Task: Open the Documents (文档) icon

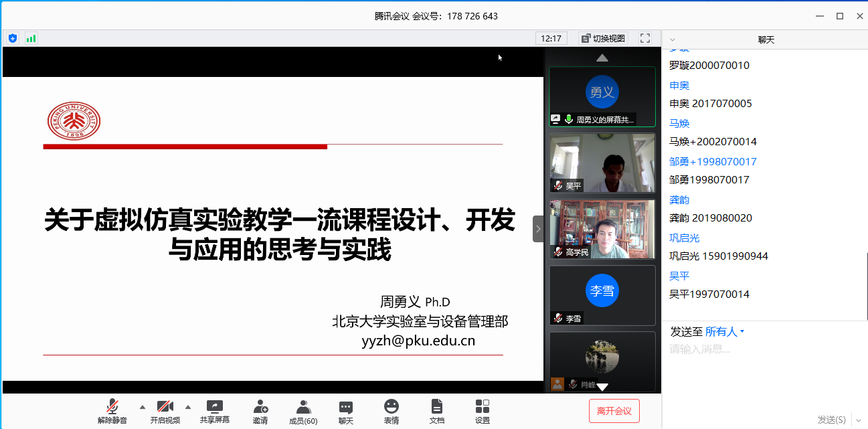Action: (437, 411)
